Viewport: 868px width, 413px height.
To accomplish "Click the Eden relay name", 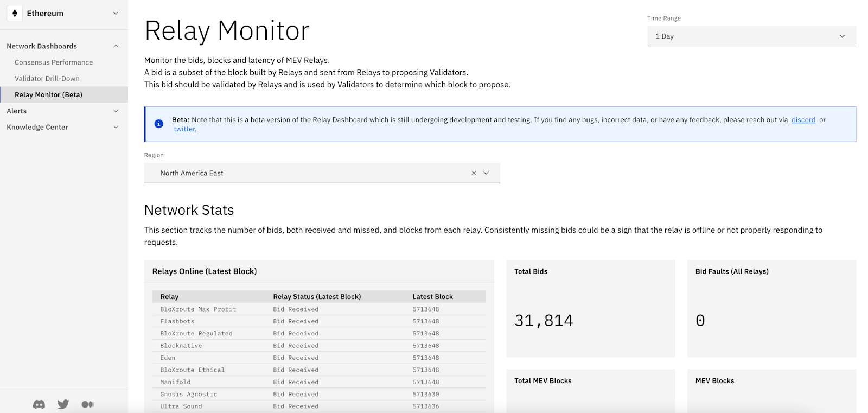I will pos(168,358).
